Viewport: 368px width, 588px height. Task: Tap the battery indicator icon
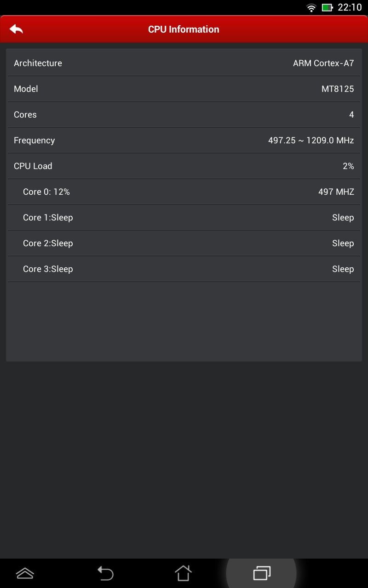[x=327, y=7]
